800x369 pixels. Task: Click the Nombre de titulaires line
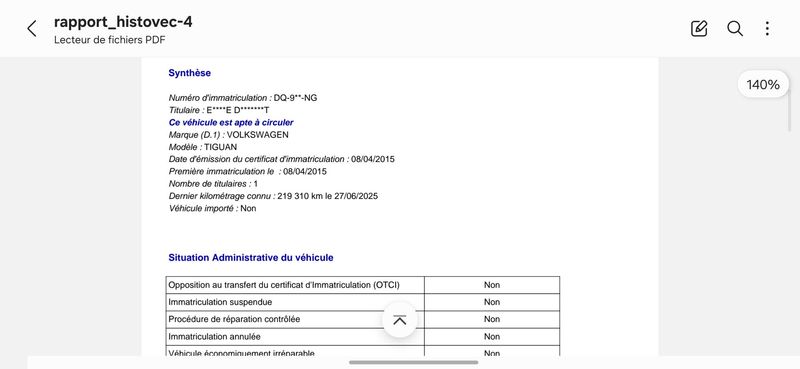pos(213,184)
